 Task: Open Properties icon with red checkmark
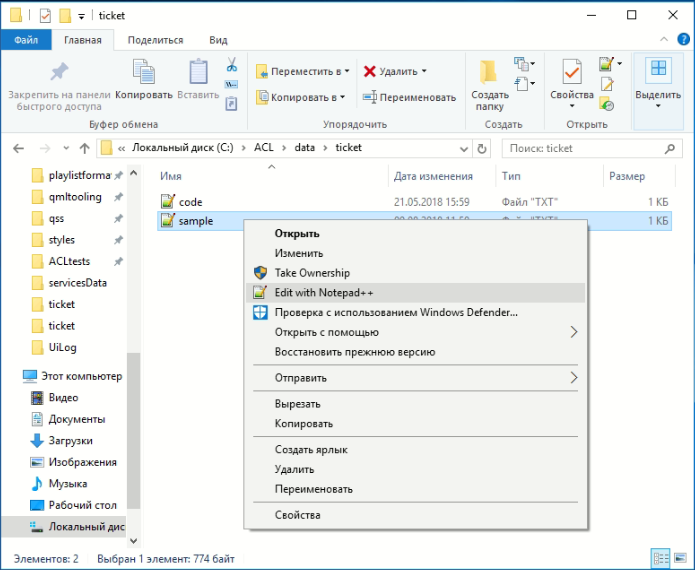572,81
